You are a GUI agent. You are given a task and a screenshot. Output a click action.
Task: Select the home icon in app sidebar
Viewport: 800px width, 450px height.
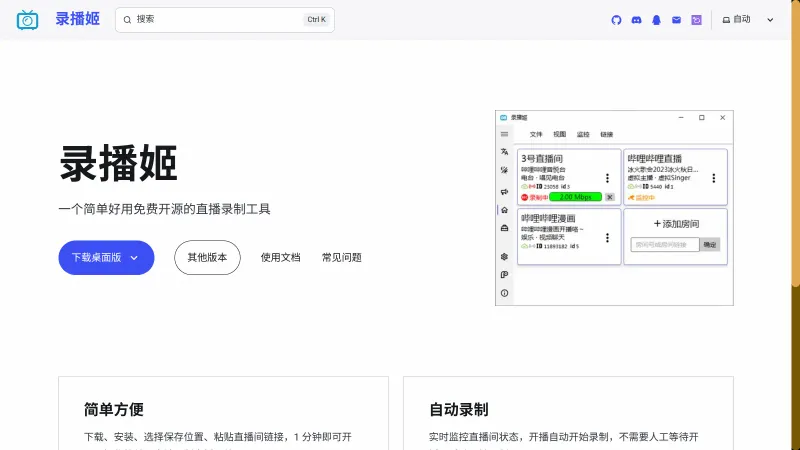504,210
